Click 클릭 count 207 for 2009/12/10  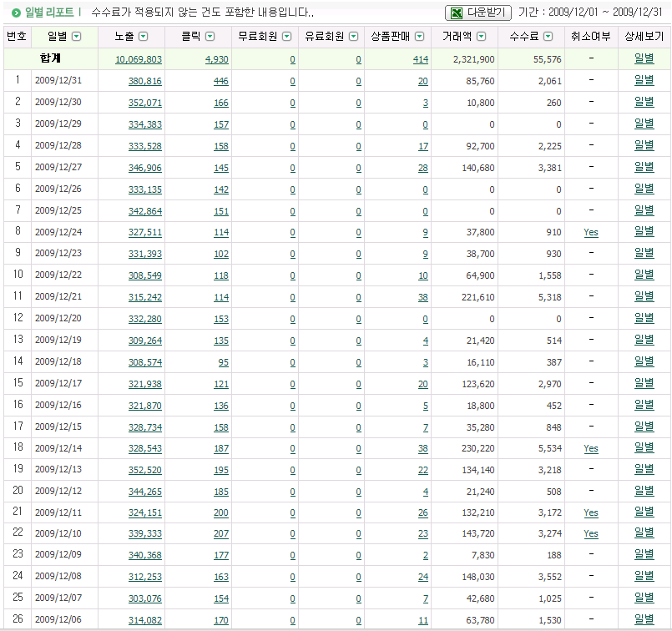(x=220, y=534)
